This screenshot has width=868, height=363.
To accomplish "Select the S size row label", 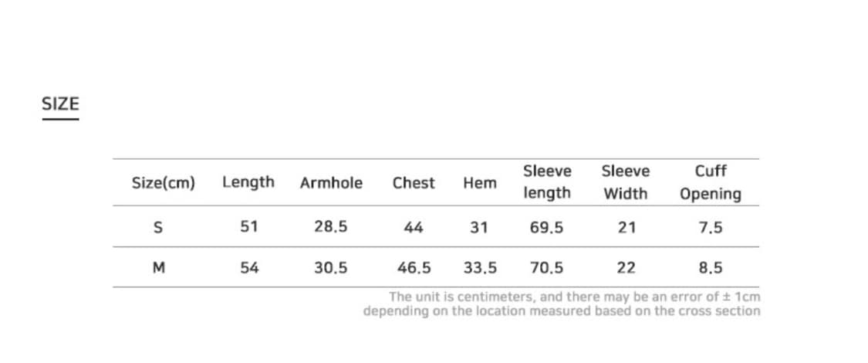I will click(x=158, y=227).
